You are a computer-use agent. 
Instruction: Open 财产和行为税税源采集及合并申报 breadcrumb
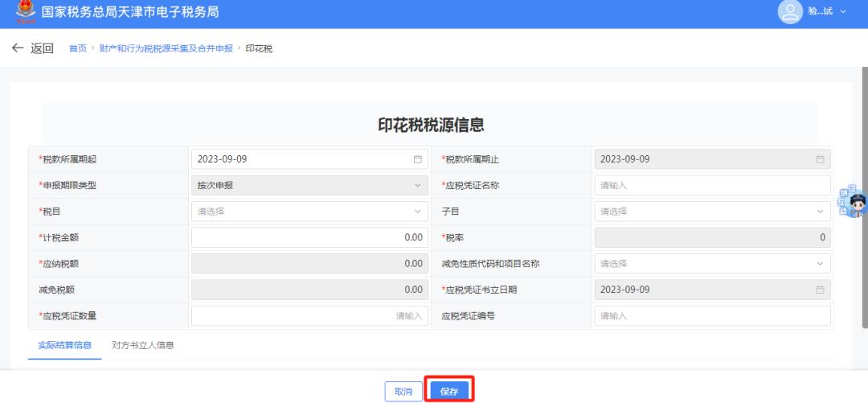coord(166,49)
